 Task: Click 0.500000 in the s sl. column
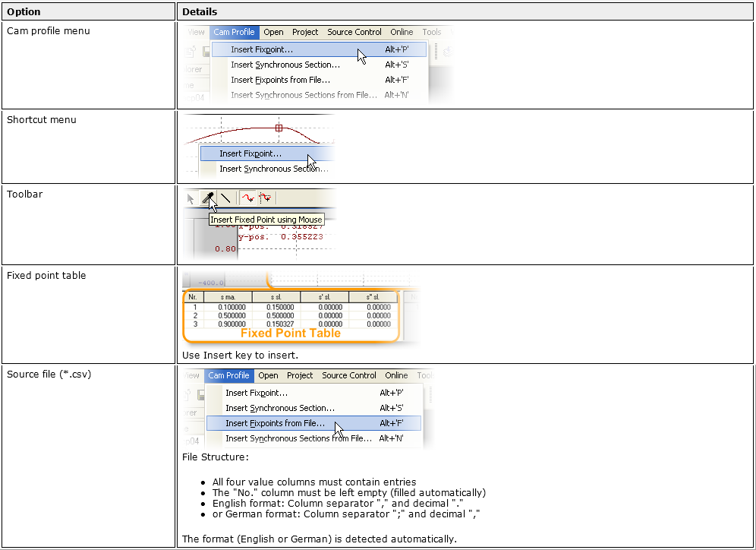click(280, 315)
